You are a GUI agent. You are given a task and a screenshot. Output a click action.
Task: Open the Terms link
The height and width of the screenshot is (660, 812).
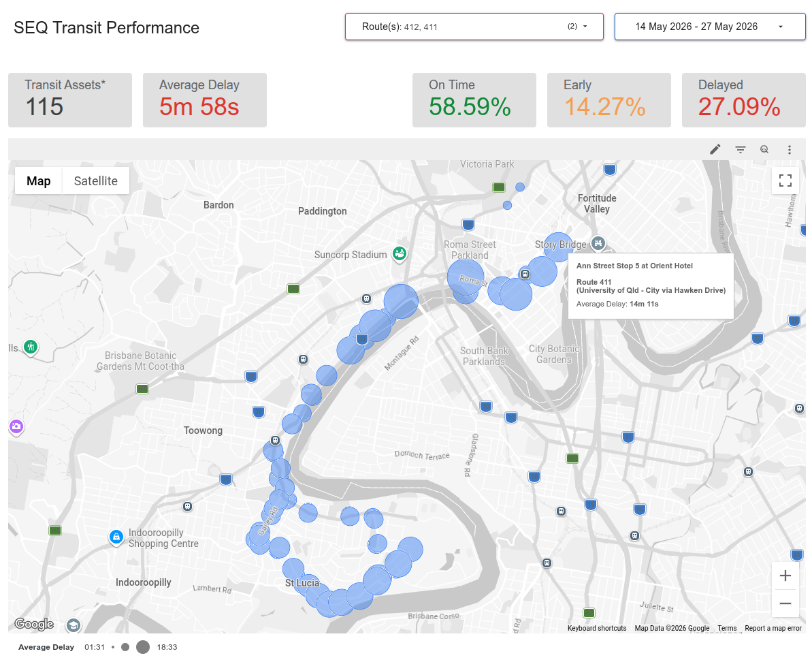pyautogui.click(x=727, y=628)
